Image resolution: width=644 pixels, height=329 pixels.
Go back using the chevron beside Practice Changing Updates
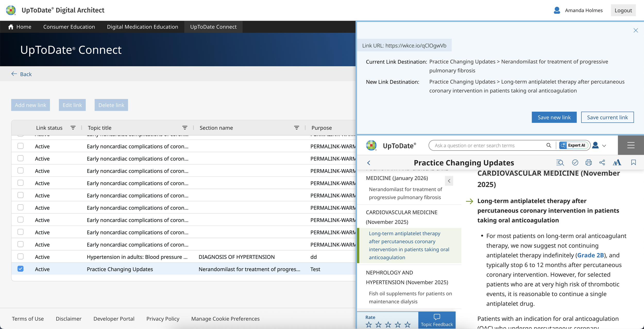[x=369, y=163]
